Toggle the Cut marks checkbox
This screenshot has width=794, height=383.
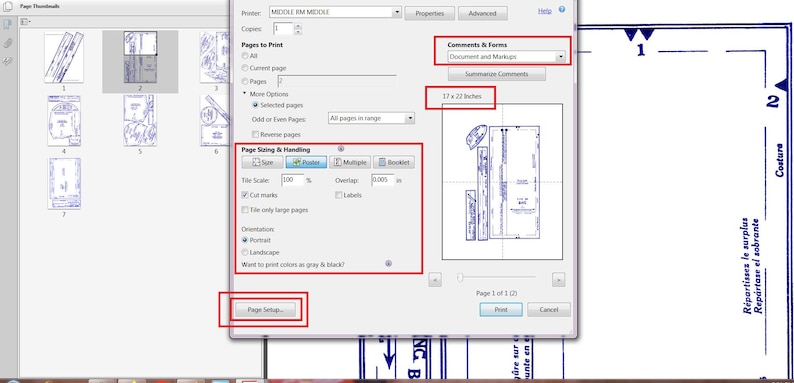point(245,195)
